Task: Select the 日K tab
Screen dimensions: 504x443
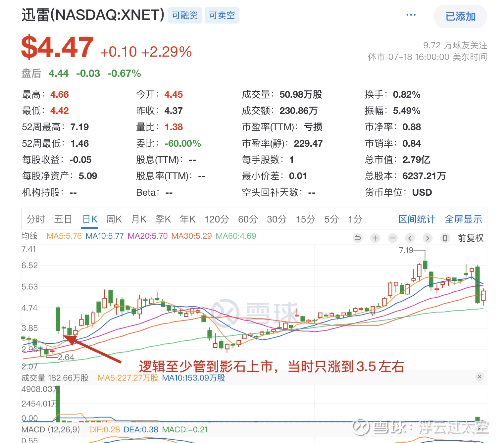Action: click(x=90, y=219)
